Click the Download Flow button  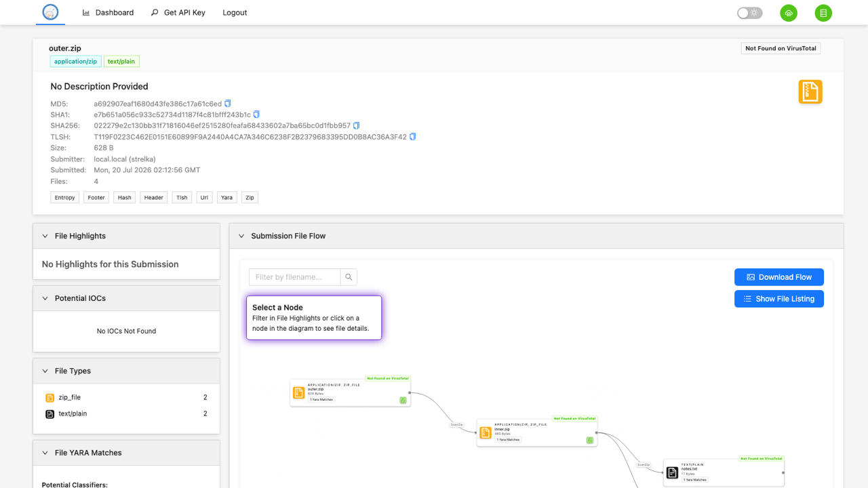click(779, 277)
